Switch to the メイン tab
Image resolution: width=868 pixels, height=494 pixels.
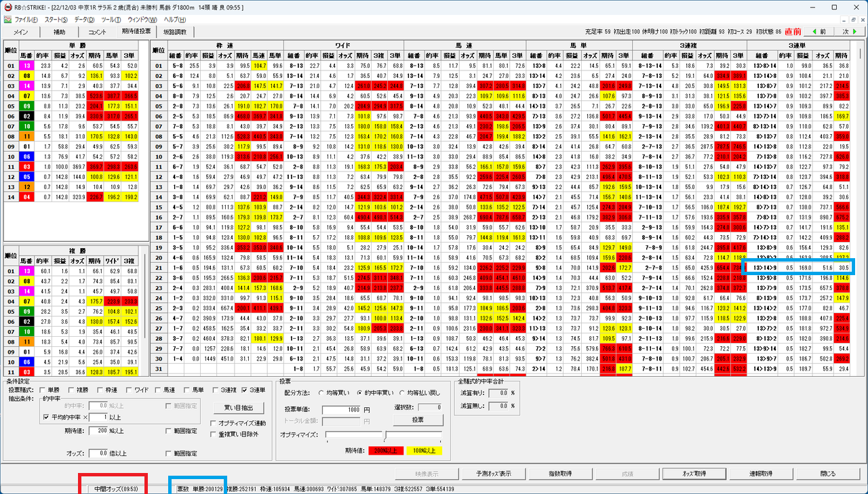click(x=20, y=32)
